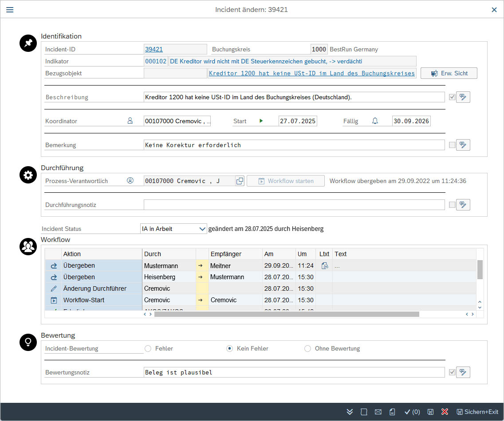Click scroll-up arrow of workflow table
504x421 pixels.
tap(480, 302)
